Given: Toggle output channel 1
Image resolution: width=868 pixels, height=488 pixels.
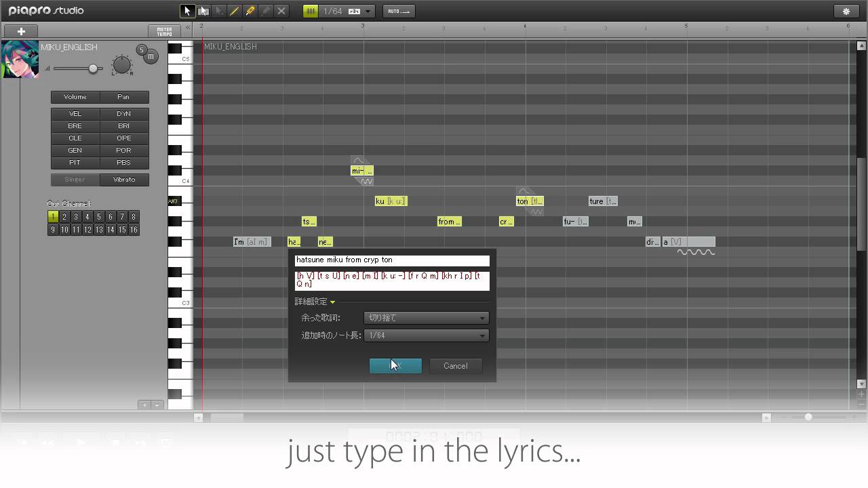Looking at the screenshot, I should coord(53,217).
